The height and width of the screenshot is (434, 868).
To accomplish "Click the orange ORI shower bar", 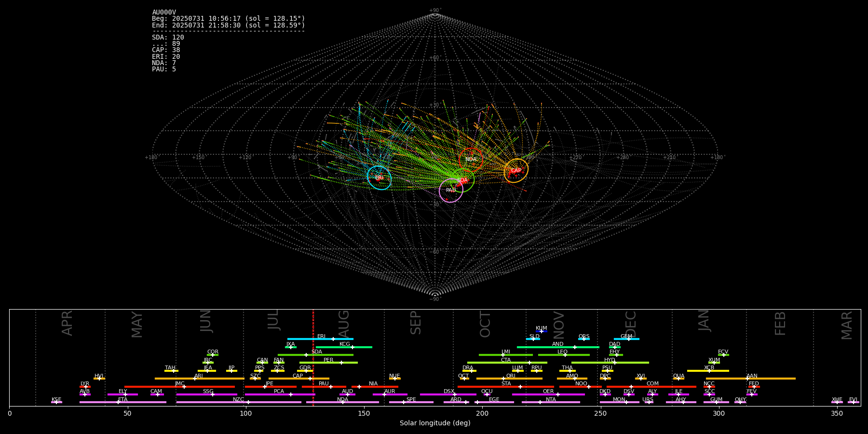I will pos(509,379).
